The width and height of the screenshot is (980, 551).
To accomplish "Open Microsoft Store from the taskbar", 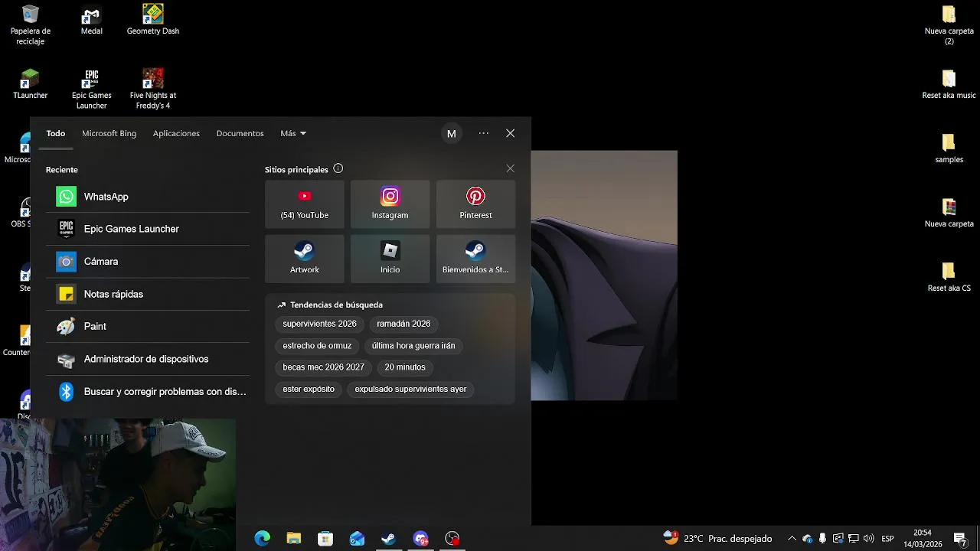I will tap(325, 539).
